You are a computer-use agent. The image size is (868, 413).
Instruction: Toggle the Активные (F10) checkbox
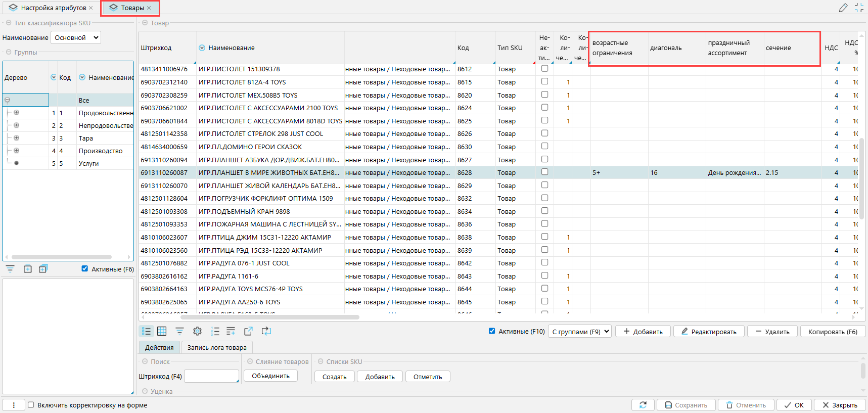coord(492,331)
